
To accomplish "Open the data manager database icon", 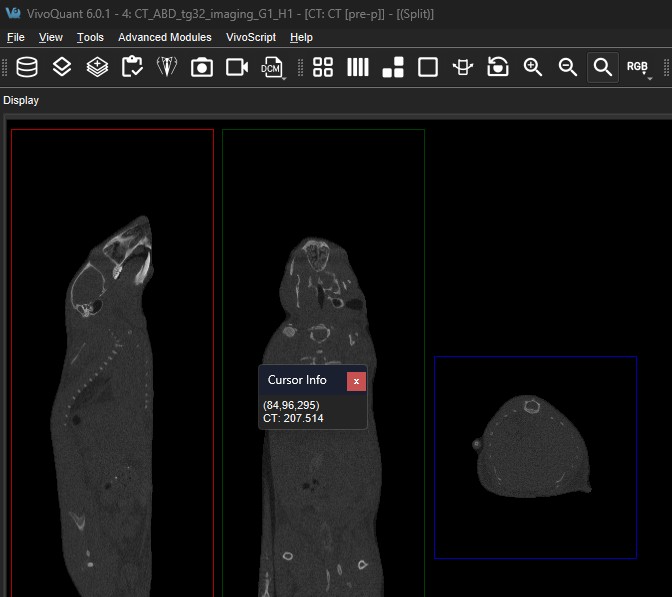I will [x=28, y=67].
